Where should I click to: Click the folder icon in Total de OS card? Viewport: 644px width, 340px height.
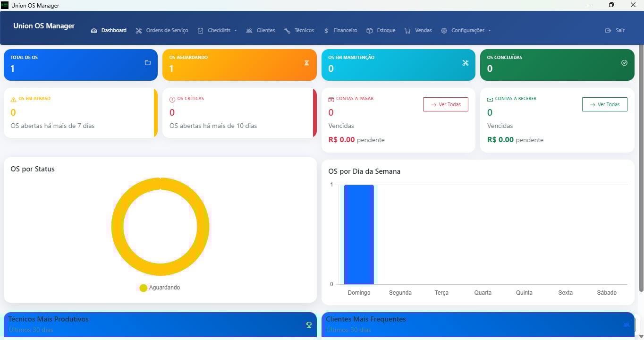coord(147,63)
